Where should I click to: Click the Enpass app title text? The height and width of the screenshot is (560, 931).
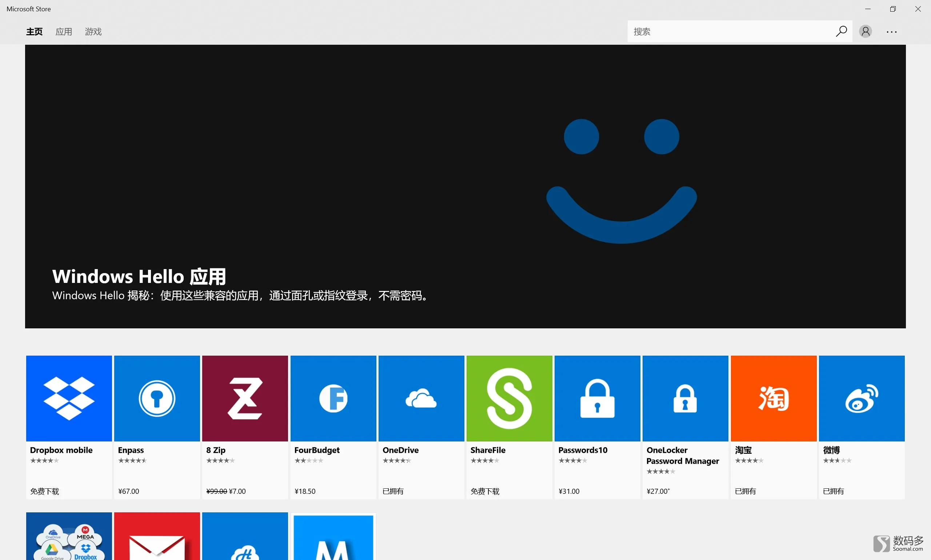pyautogui.click(x=131, y=450)
